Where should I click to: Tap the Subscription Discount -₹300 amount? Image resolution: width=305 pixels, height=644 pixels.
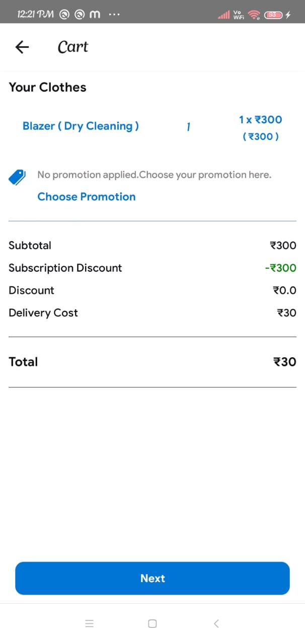tap(280, 268)
